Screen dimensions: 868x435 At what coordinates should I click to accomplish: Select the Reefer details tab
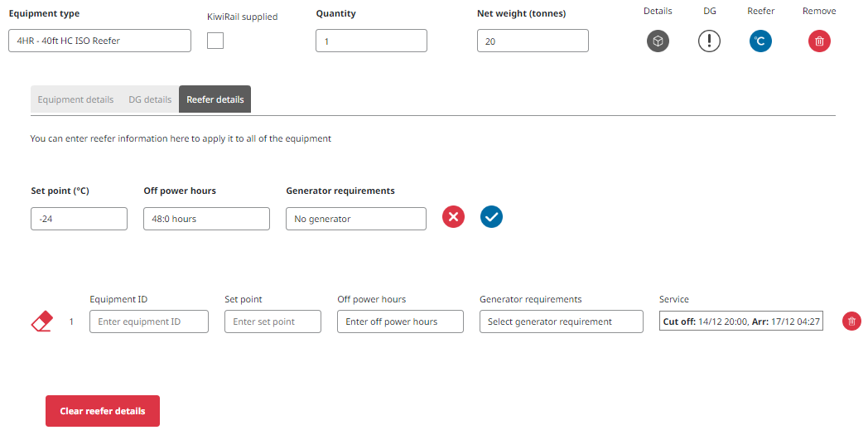pos(215,99)
